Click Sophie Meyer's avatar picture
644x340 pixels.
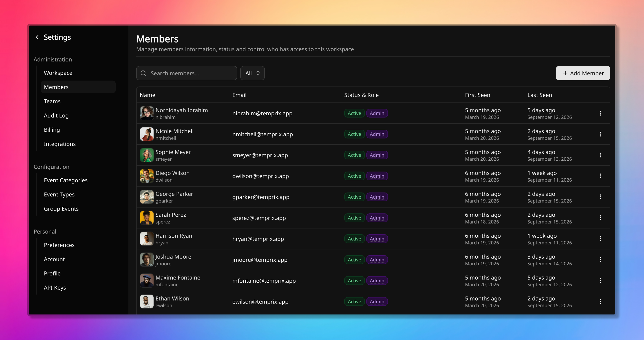tap(147, 155)
